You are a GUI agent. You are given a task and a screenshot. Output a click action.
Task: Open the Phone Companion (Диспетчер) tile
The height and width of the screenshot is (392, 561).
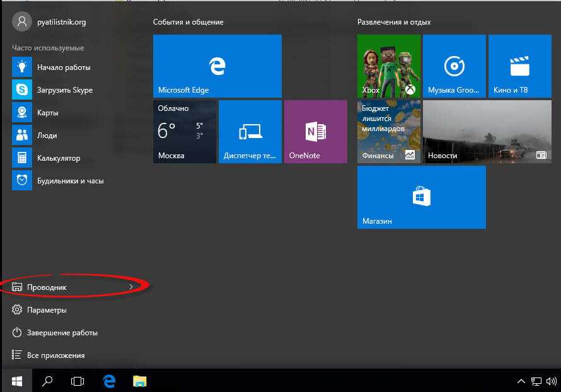coord(250,132)
